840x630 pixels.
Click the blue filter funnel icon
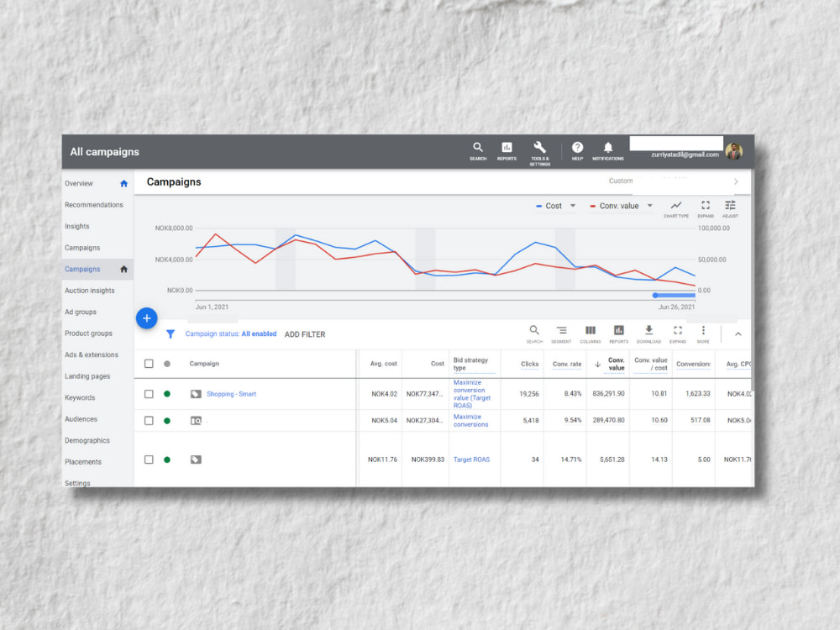171,333
